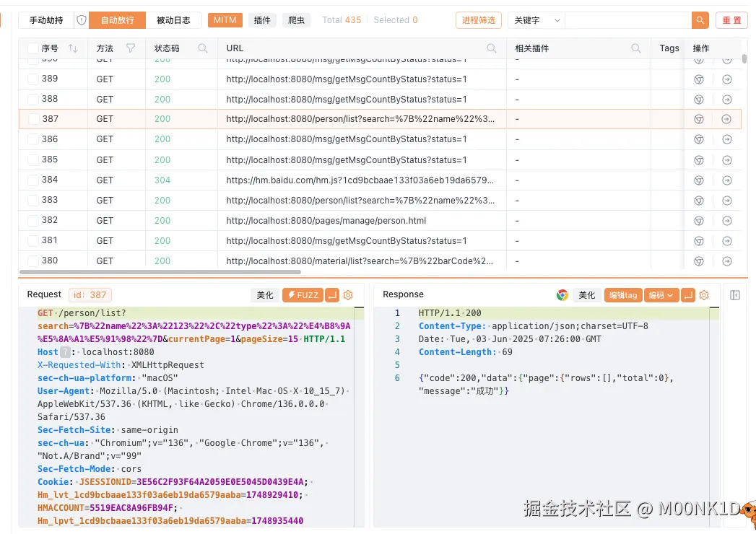The height and width of the screenshot is (534, 756).
Task: Click the 重置 reset button
Action: (x=731, y=20)
